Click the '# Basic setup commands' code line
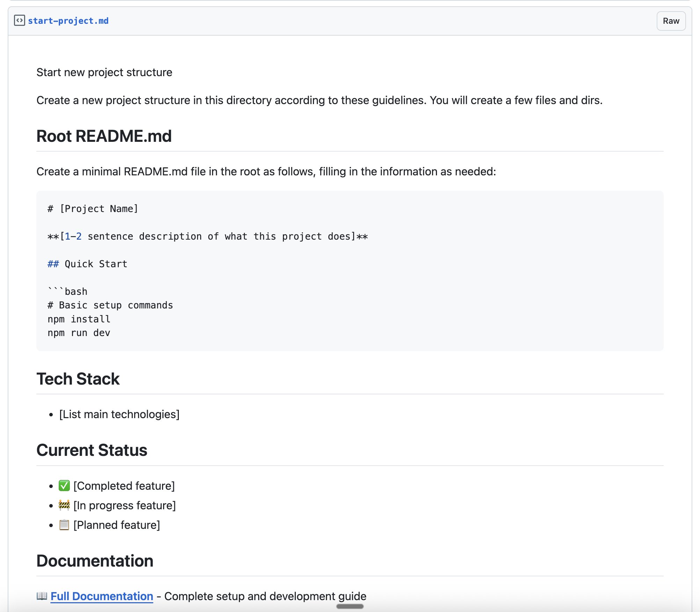The image size is (700, 612). pyautogui.click(x=110, y=305)
